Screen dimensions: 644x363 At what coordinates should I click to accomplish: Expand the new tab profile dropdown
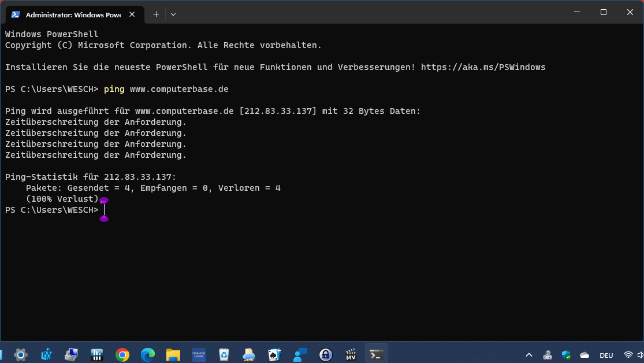click(x=173, y=14)
